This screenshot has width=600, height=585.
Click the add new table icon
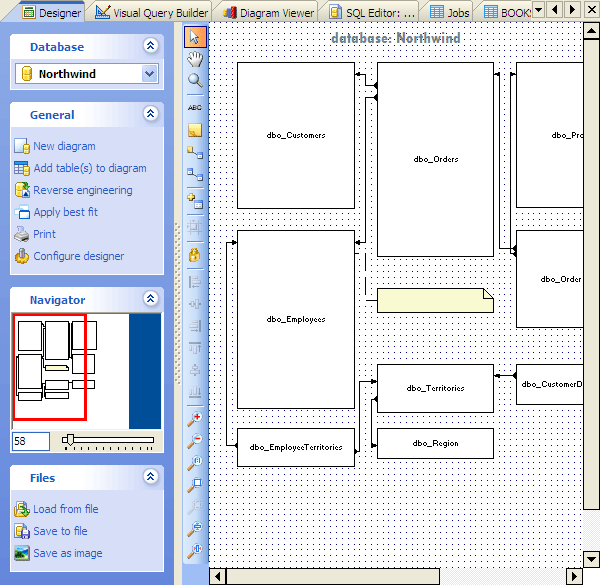[195, 201]
